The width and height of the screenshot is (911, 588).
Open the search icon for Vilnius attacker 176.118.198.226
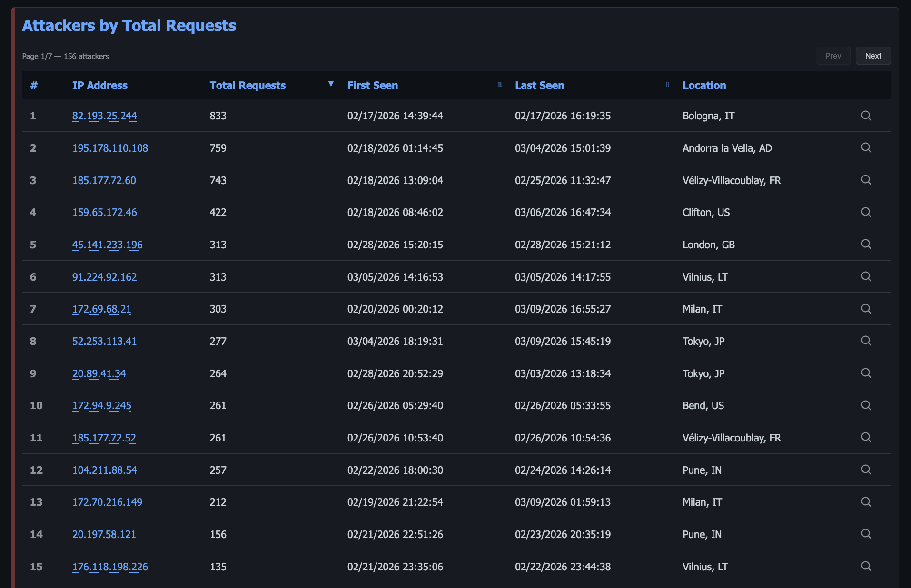tap(866, 566)
